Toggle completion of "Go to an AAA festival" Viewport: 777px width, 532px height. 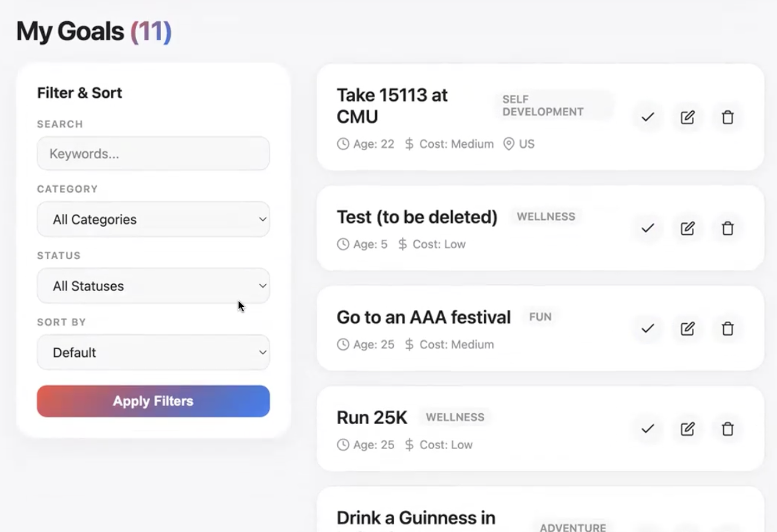[647, 329]
